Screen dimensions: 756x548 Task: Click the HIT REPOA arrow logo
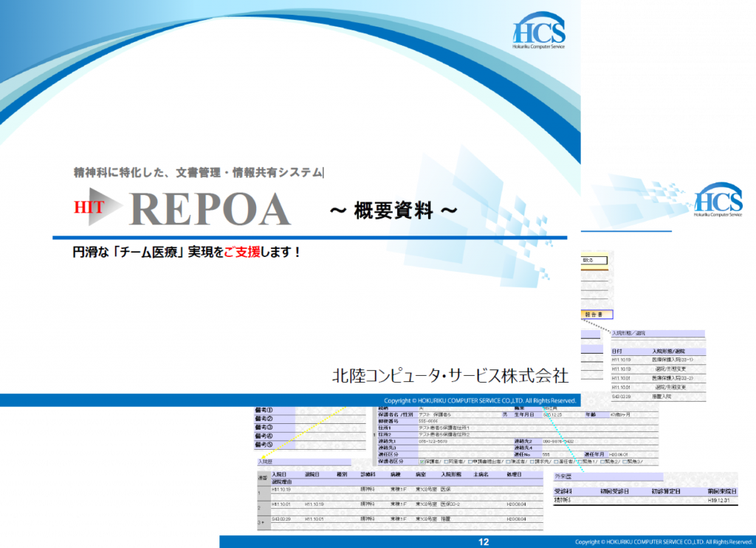(101, 208)
